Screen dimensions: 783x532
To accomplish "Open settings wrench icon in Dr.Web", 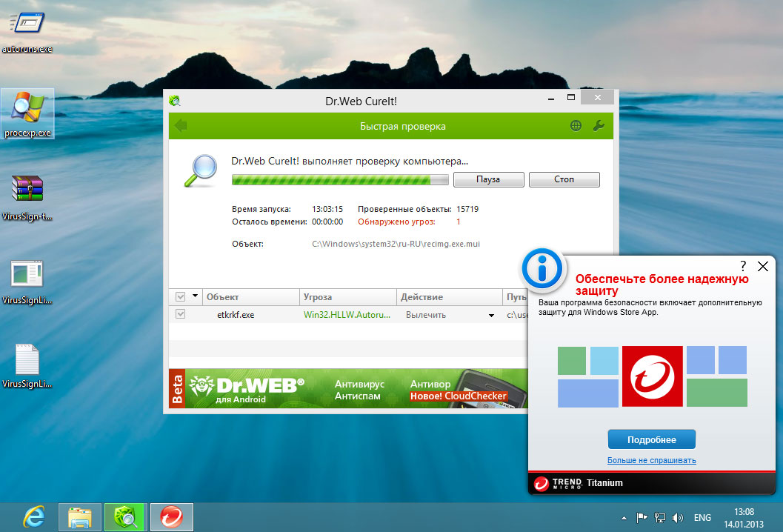I will pos(599,126).
